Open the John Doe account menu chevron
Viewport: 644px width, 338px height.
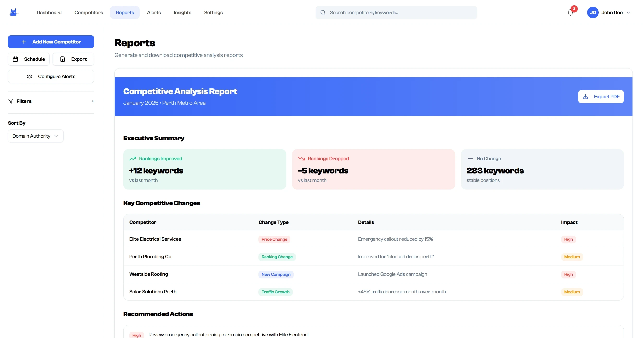point(628,12)
